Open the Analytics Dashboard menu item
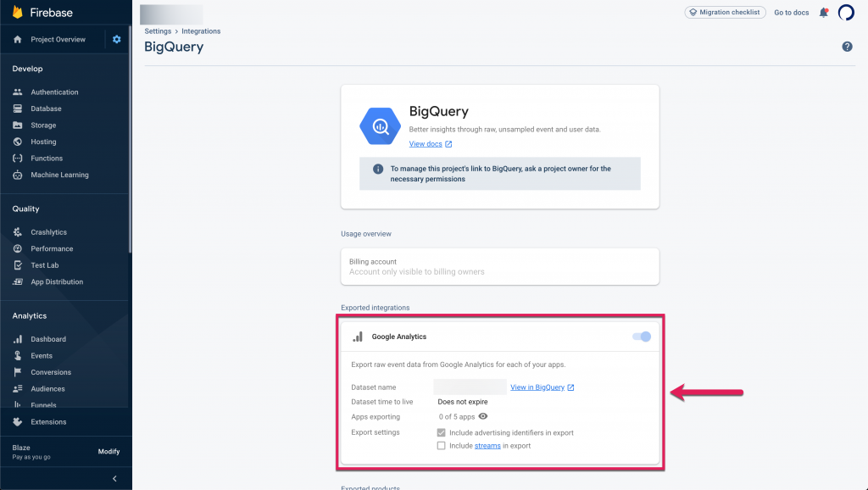The height and width of the screenshot is (490, 868). (48, 339)
